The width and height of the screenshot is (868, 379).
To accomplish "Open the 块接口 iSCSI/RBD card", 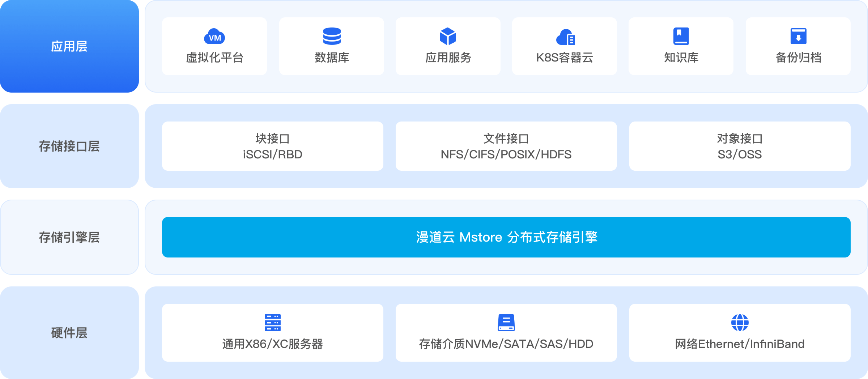I will 272,146.
